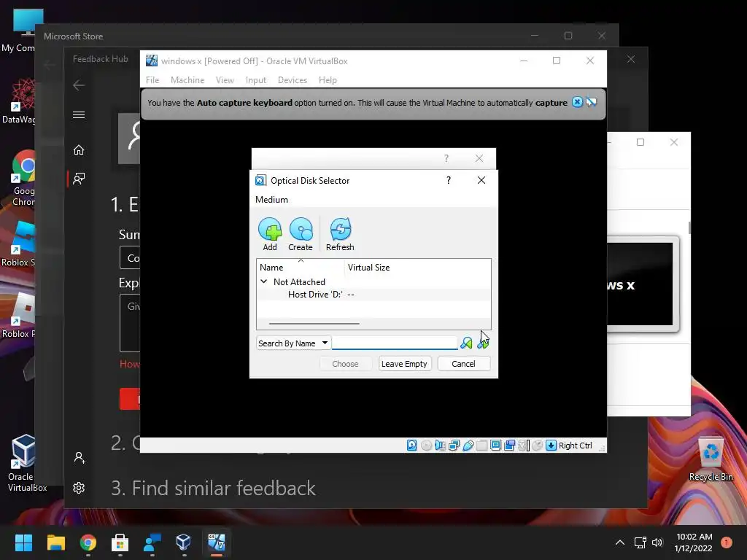
Task: Click the horizontal scrollbar in the medium list
Action: point(314,323)
